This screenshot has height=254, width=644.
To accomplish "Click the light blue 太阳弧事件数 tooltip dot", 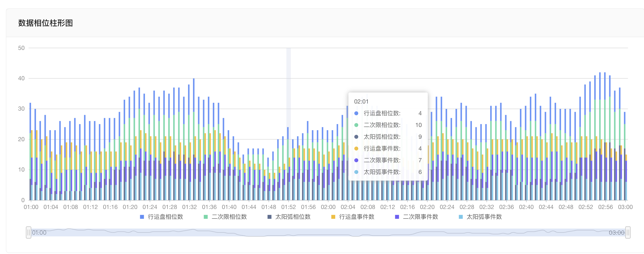I will click(356, 172).
